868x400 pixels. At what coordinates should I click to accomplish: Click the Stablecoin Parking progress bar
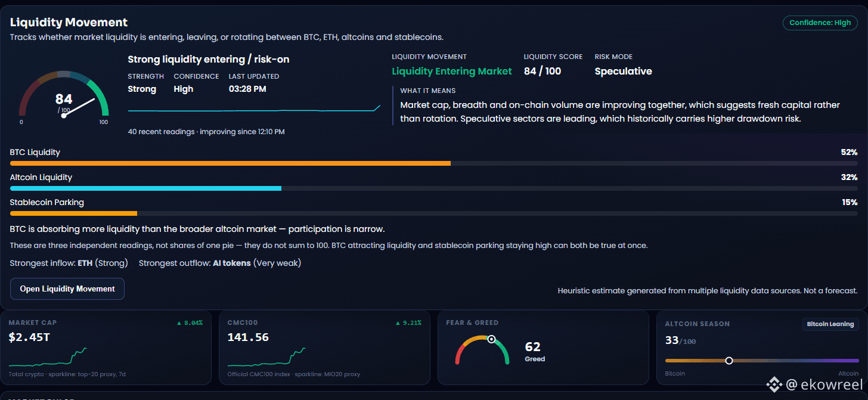tap(433, 213)
